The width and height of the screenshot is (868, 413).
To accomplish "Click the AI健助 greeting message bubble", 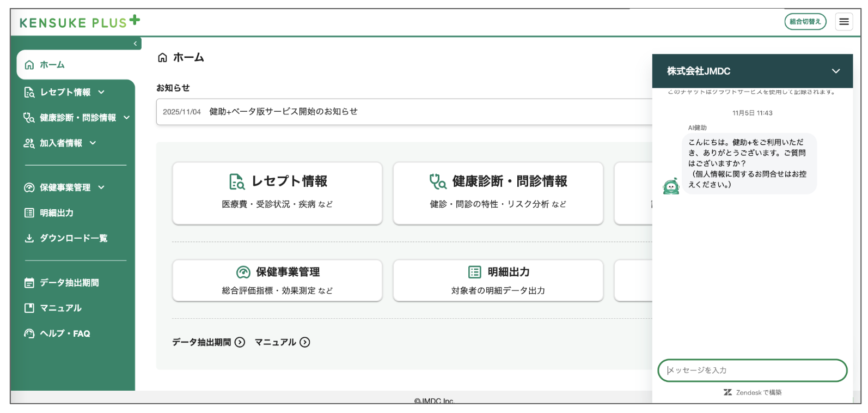I will click(749, 163).
